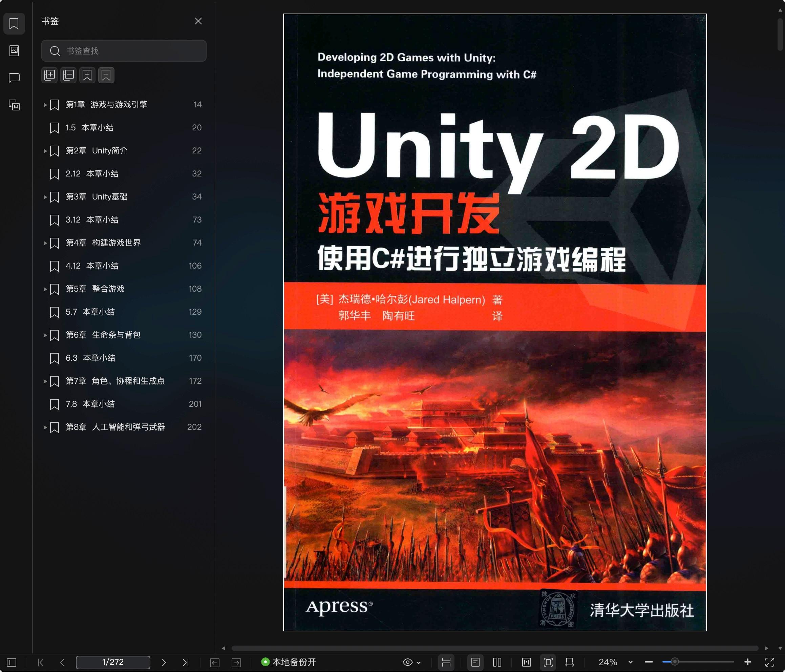This screenshot has height=672, width=785.
Task: Go forward to the next view
Action: click(236, 662)
